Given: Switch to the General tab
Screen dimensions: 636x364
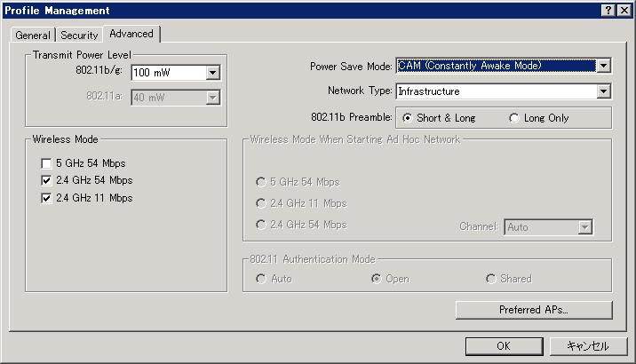Looking at the screenshot, I should pyautogui.click(x=33, y=36).
